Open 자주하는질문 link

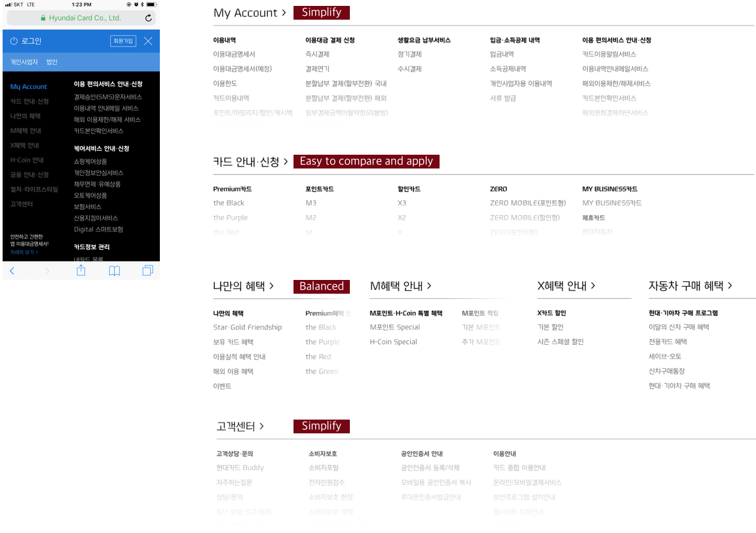(x=235, y=483)
